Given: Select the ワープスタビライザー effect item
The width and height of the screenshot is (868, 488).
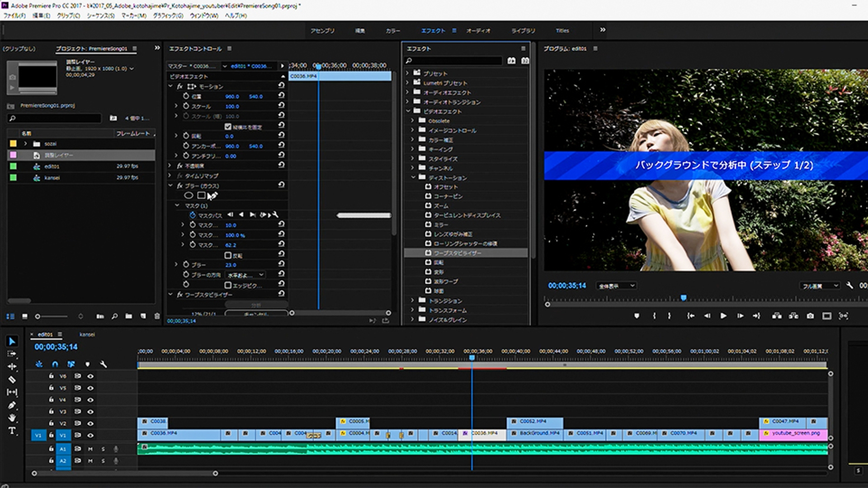Looking at the screenshot, I should click(457, 253).
